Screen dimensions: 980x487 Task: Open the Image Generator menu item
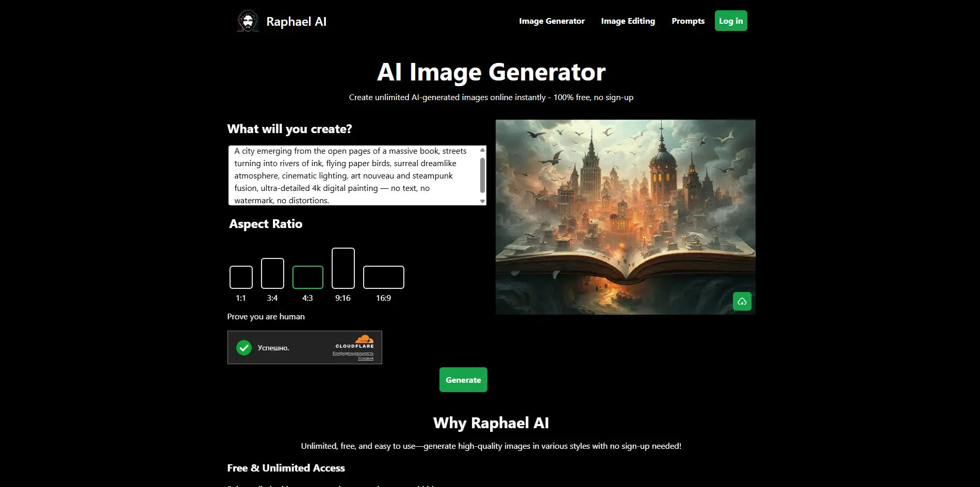[551, 21]
